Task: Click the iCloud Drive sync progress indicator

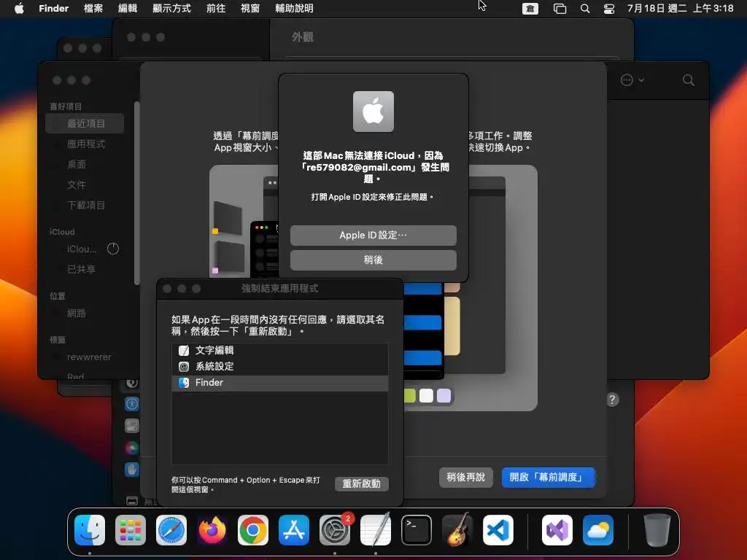Action: (x=113, y=249)
